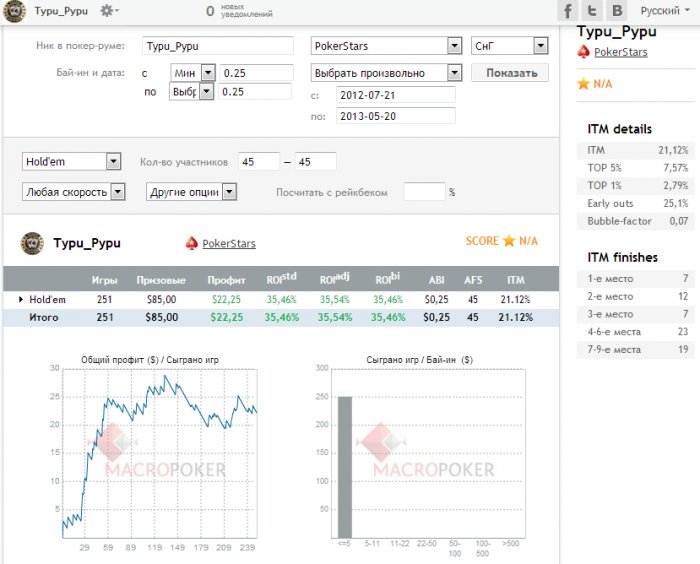Focus the maximum buy-in 0.25 field
The height and width of the screenshot is (564, 700).
click(x=255, y=92)
